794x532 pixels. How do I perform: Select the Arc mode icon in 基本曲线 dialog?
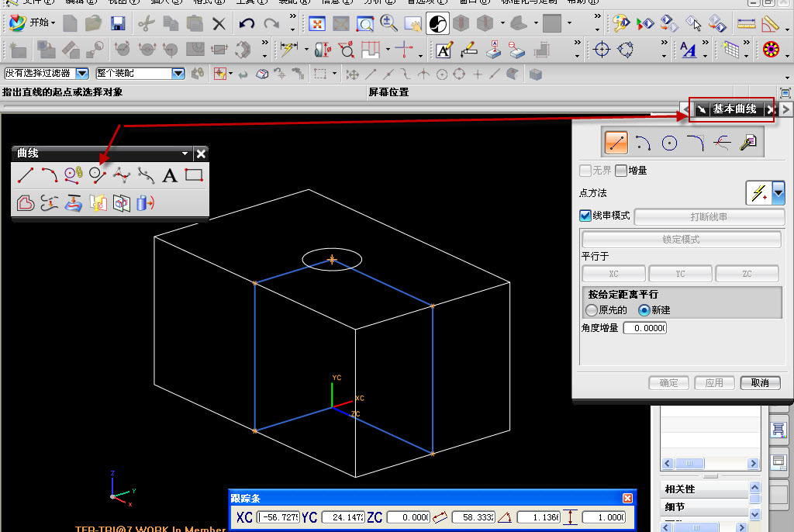coord(643,143)
